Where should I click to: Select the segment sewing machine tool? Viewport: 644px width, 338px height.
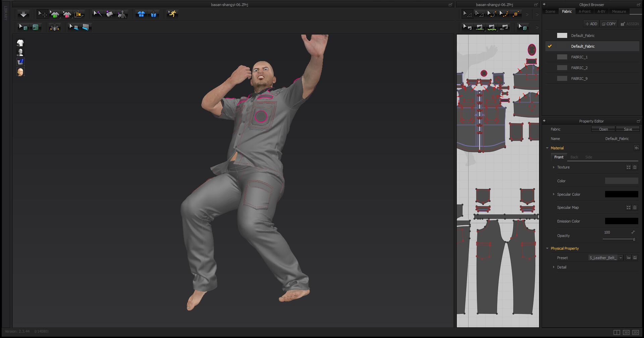point(480,27)
